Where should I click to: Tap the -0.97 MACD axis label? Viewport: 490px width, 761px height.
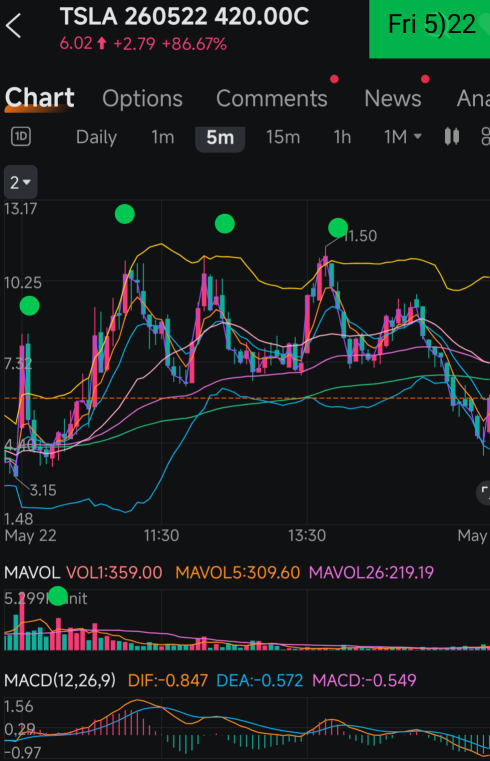coord(22,752)
